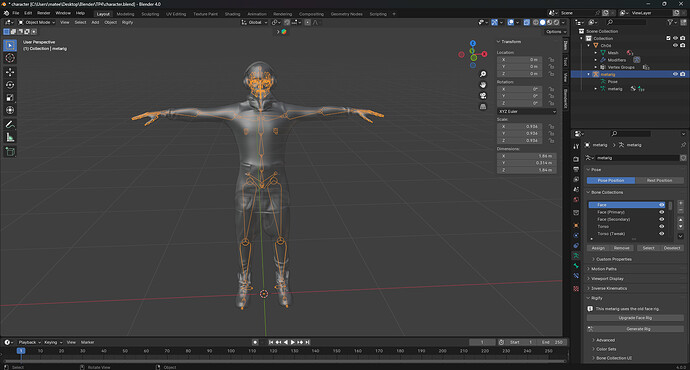Click the Generate Rig button
This screenshot has width=690, height=370.
point(635,329)
